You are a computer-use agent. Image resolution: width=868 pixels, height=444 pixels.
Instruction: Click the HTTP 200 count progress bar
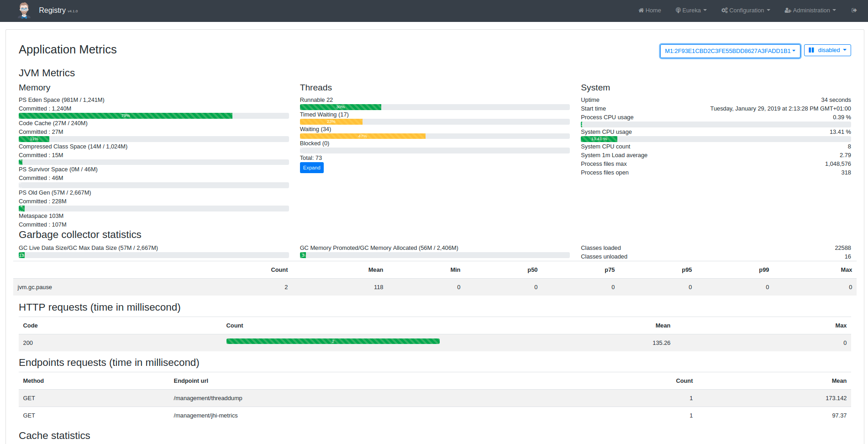[x=333, y=341]
